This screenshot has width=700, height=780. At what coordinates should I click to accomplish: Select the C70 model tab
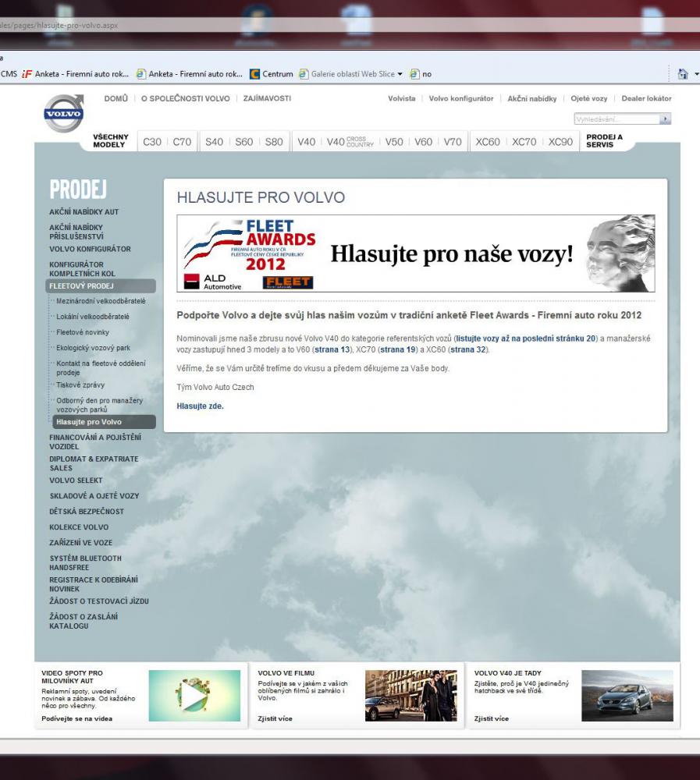point(182,142)
